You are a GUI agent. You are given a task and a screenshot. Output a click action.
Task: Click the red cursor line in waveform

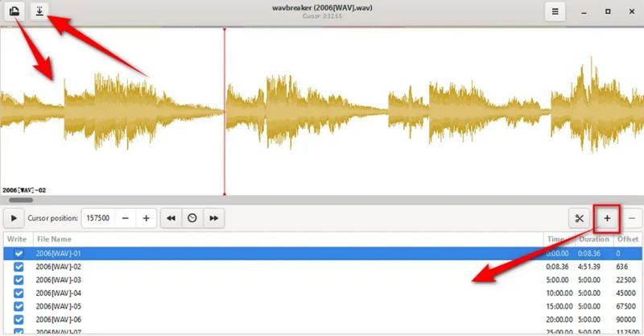(225, 111)
